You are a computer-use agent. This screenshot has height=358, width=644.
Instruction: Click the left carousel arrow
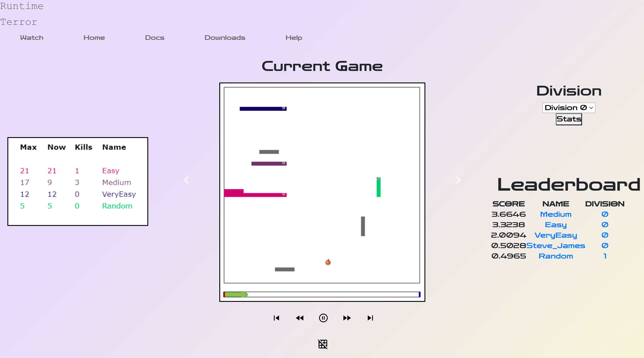tap(186, 180)
